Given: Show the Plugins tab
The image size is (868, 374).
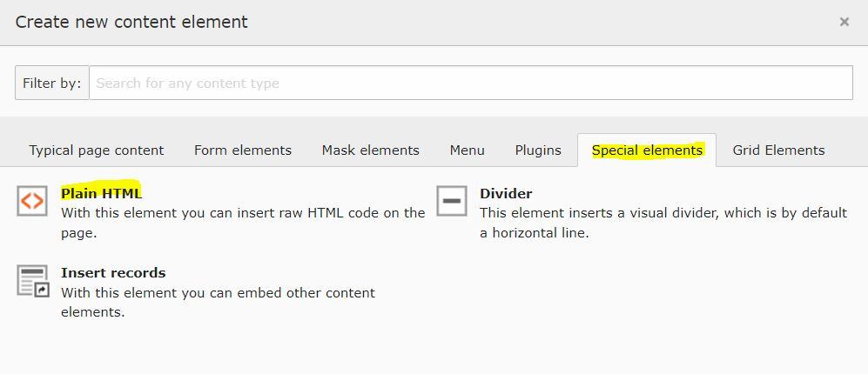Looking at the screenshot, I should tap(537, 150).
